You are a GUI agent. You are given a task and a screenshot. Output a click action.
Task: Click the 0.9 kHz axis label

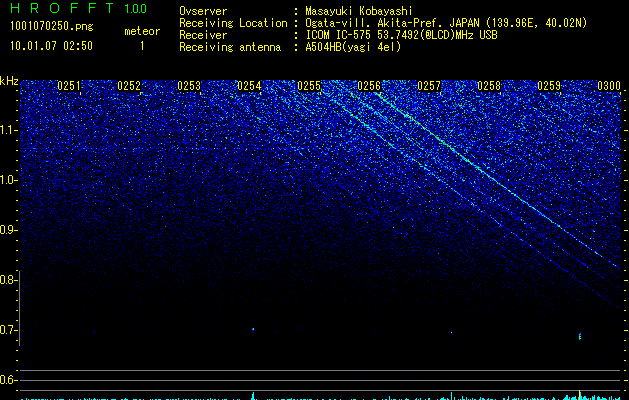coord(7,230)
